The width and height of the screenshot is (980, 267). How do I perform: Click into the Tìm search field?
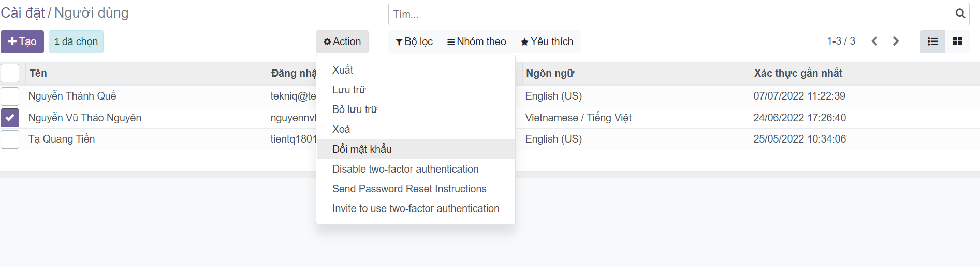coord(668,14)
